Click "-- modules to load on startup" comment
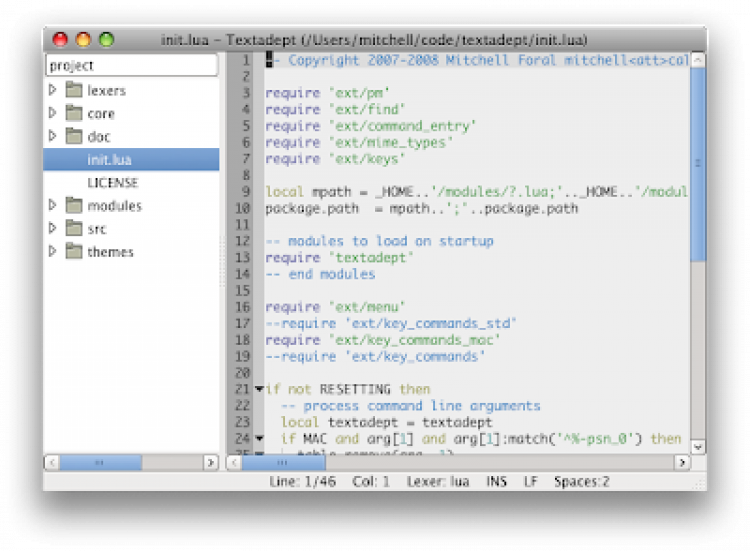The width and height of the screenshot is (750, 551). (x=379, y=241)
